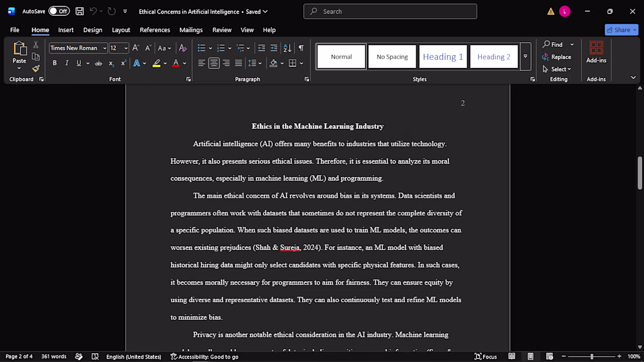Decrease paragraph indent

coord(262,48)
